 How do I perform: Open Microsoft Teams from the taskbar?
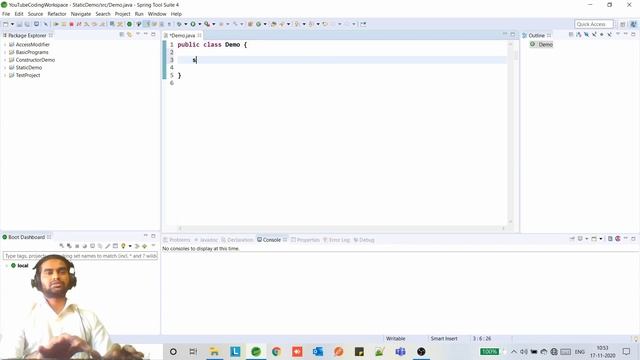tap(400, 351)
